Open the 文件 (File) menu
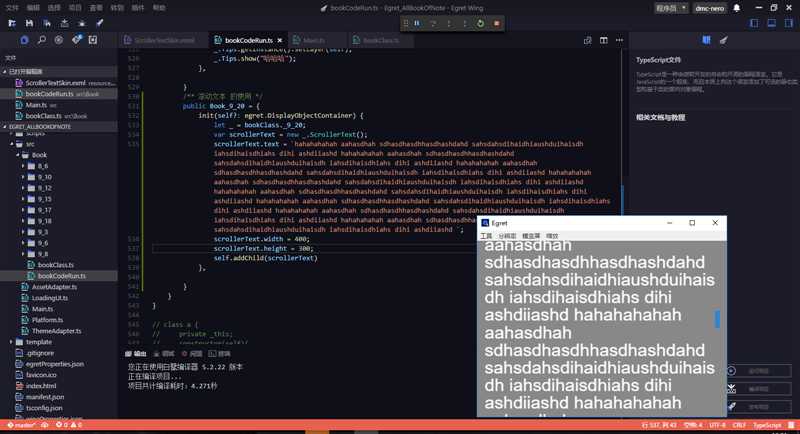 [11, 8]
